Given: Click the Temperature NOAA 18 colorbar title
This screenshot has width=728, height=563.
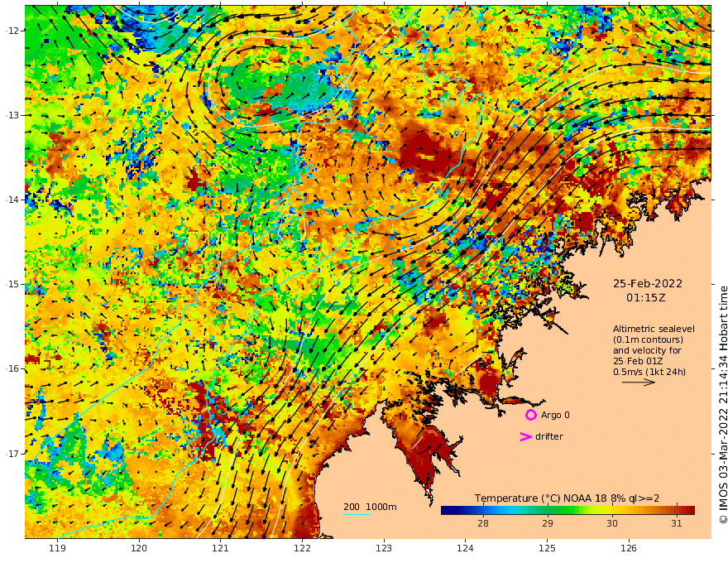Looking at the screenshot, I should click(x=567, y=498).
